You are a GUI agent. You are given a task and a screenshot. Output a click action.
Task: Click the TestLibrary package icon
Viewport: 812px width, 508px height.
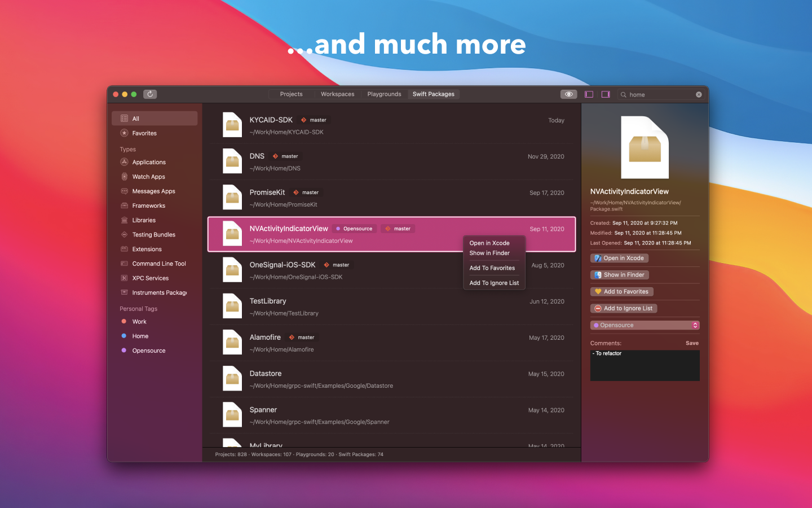[232, 306]
